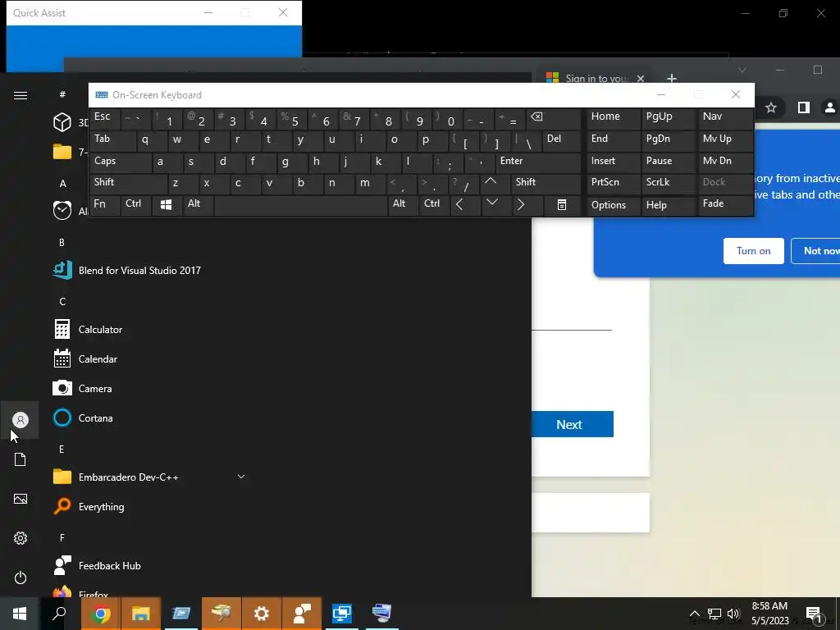Jump to letter B section header
Screen dimensions: 840x630
coord(62,243)
